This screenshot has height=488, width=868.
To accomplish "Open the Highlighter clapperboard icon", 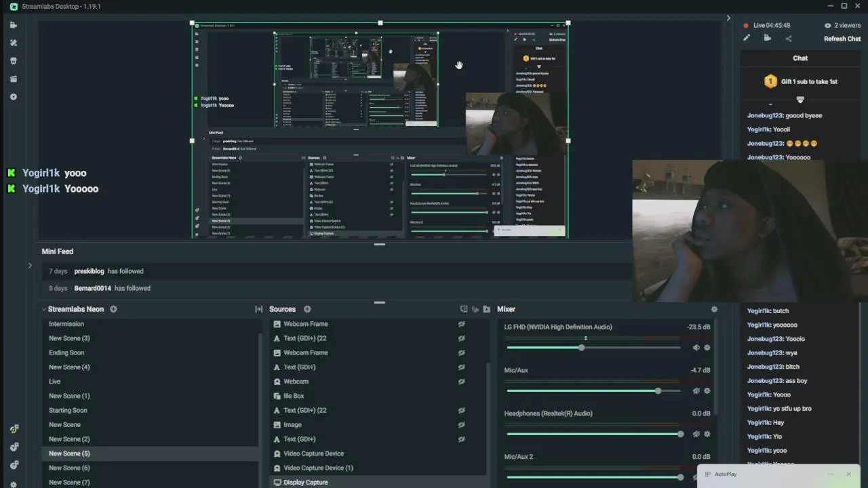I will (14, 79).
